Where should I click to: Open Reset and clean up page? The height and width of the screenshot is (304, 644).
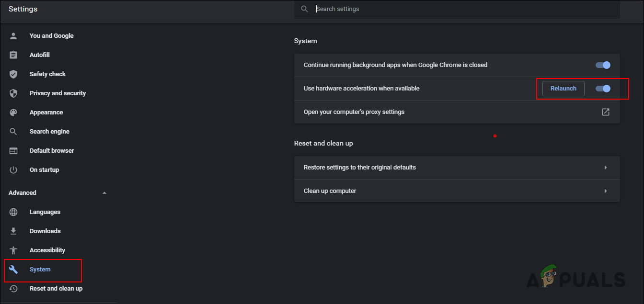56,289
